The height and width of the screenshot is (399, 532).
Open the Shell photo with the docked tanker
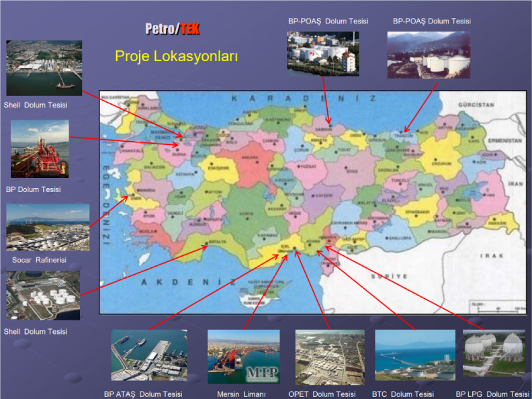click(x=44, y=68)
